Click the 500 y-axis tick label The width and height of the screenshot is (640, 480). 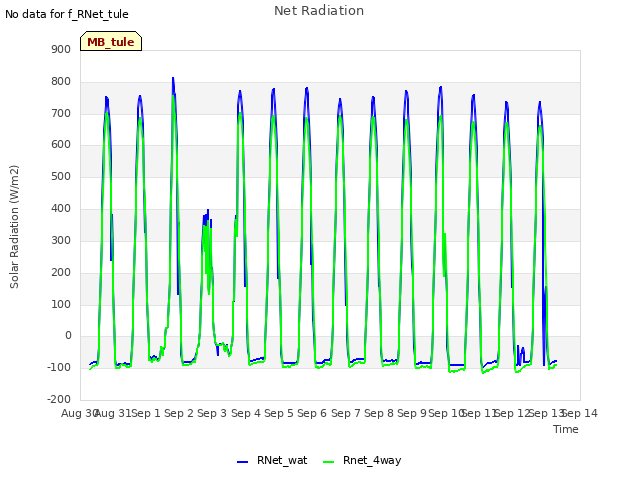pyautogui.click(x=61, y=177)
